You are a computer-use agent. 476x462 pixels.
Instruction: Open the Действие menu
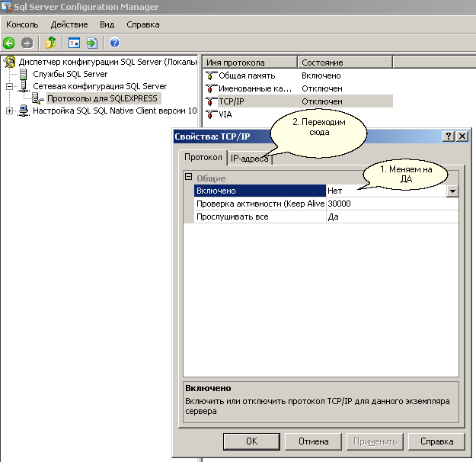(x=69, y=24)
